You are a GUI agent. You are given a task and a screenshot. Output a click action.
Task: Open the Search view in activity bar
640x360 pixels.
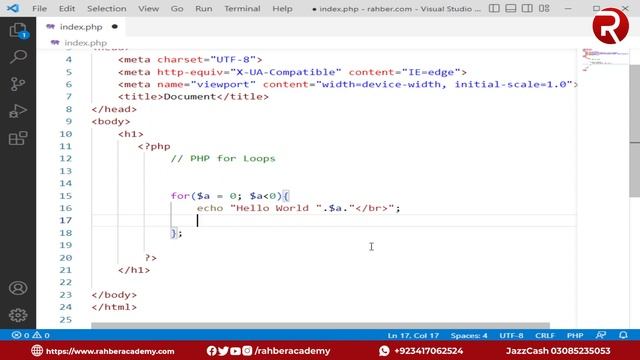[18, 56]
